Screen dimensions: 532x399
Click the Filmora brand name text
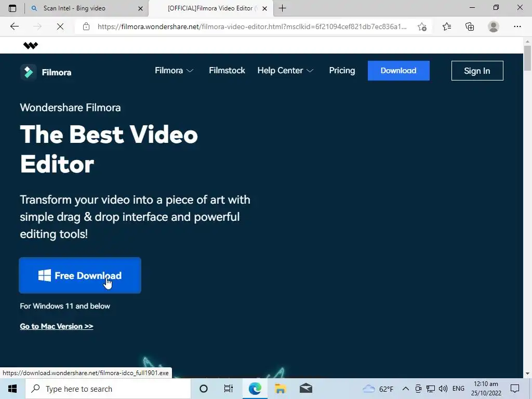57,72
